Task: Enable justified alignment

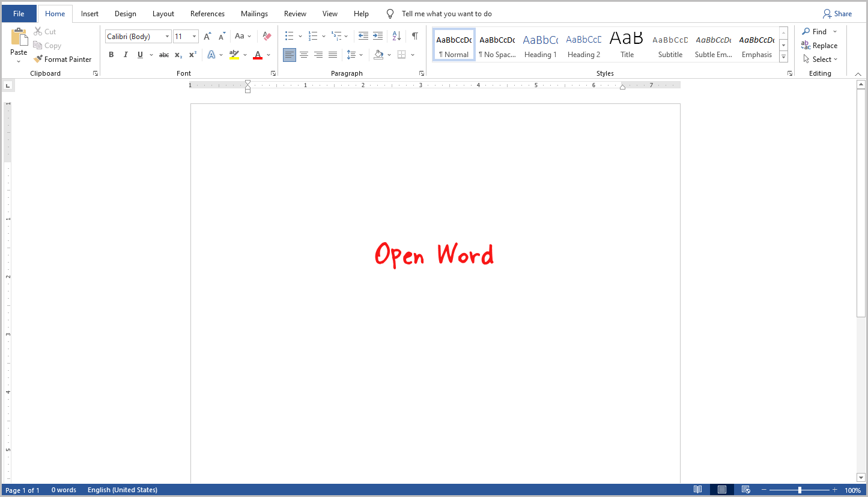Action: [x=333, y=55]
